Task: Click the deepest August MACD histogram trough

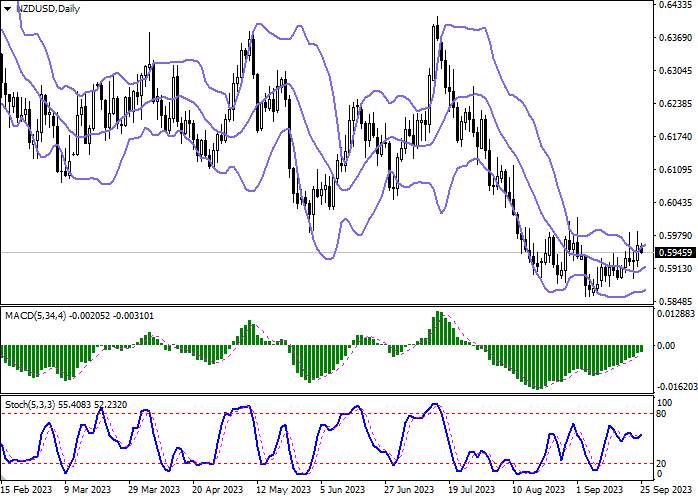Action: [539, 367]
